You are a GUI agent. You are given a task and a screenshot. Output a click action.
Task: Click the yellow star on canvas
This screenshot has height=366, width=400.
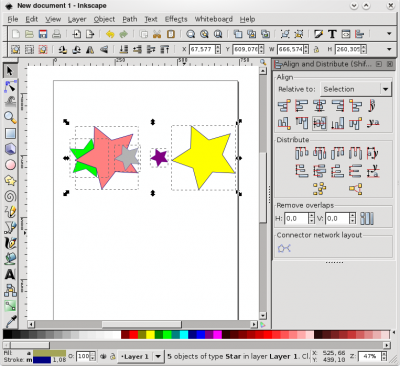(207, 157)
